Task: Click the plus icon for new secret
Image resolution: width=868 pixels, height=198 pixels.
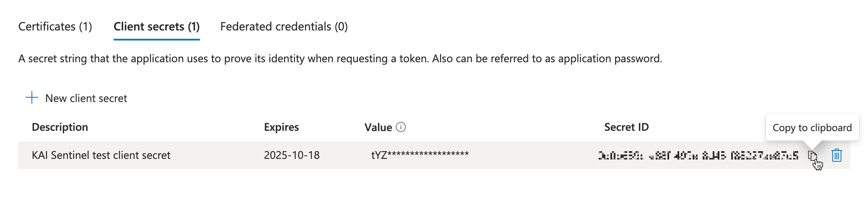Action: tap(32, 98)
